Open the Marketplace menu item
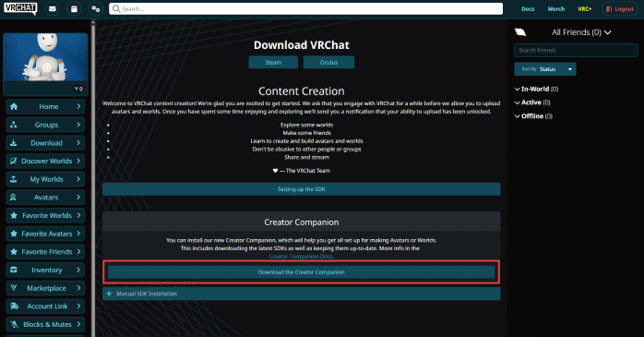Image resolution: width=644 pixels, height=337 pixels. click(x=45, y=288)
